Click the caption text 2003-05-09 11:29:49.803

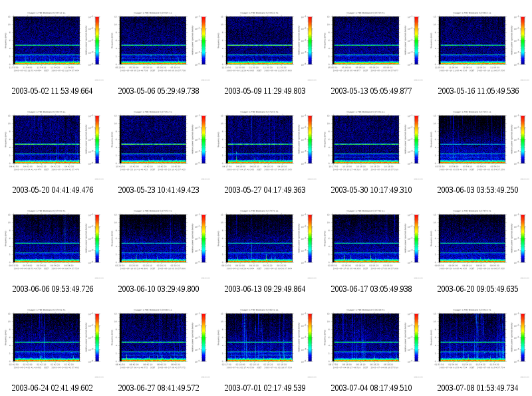[x=265, y=91]
